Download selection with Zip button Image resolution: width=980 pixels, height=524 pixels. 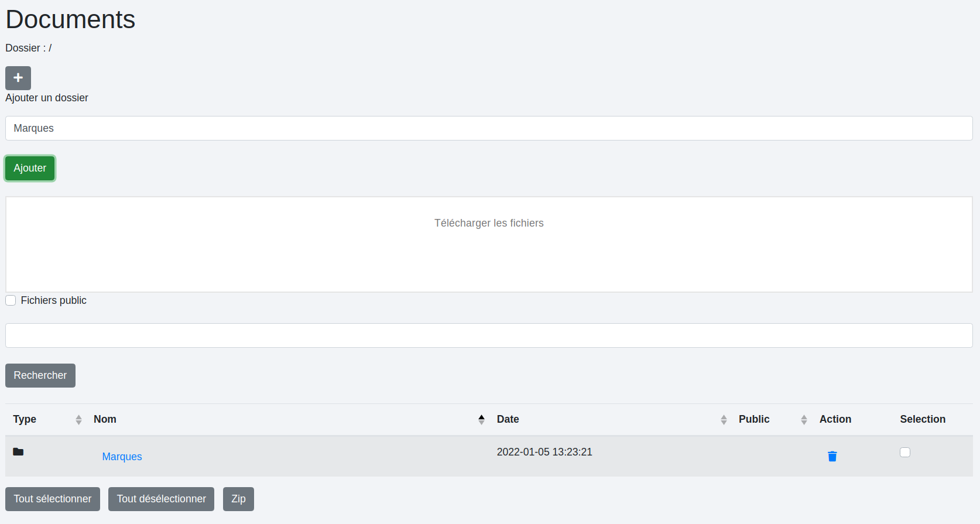[238, 499]
